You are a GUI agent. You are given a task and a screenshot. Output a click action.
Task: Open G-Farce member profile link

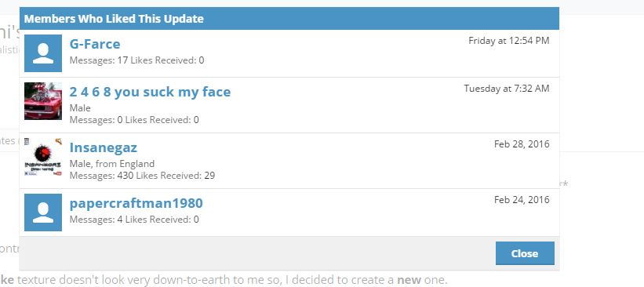[95, 44]
